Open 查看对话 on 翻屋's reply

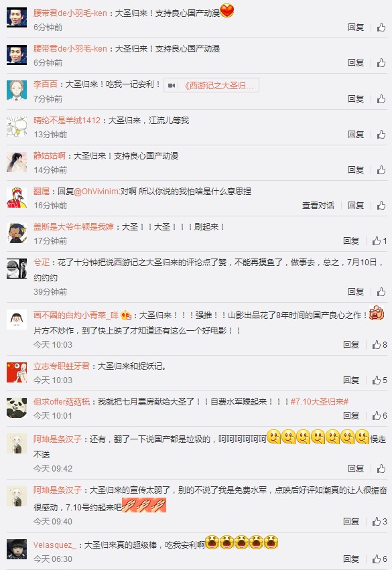(318, 206)
